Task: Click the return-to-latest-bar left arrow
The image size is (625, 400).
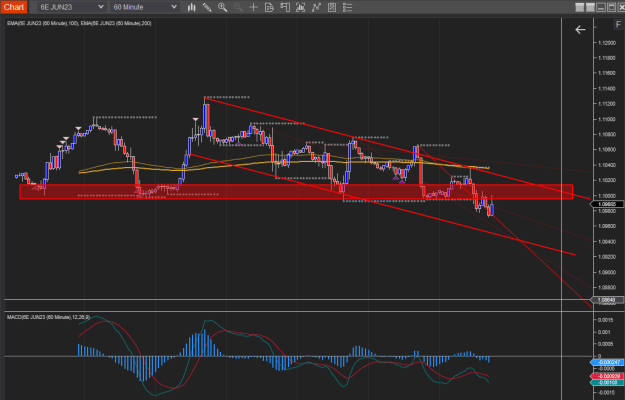Action: [580, 29]
